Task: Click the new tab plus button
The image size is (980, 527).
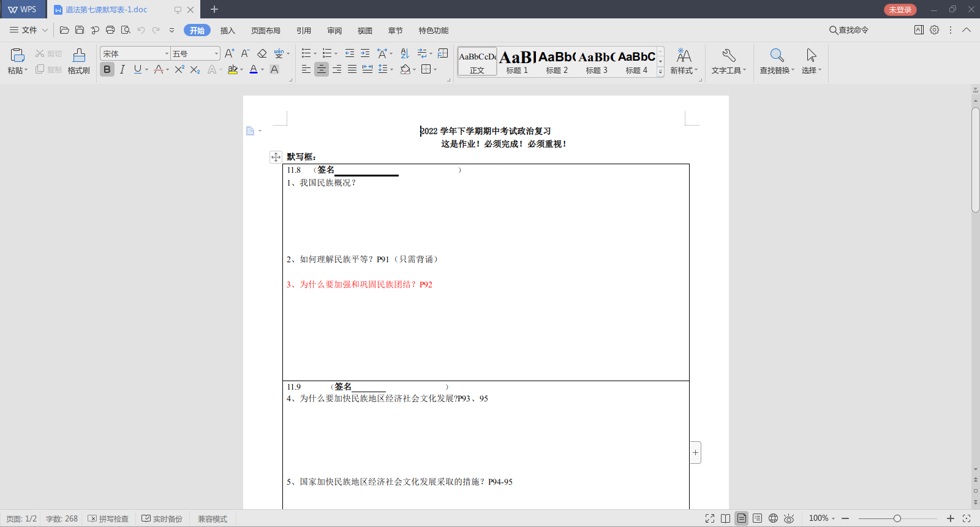Action: click(x=214, y=9)
